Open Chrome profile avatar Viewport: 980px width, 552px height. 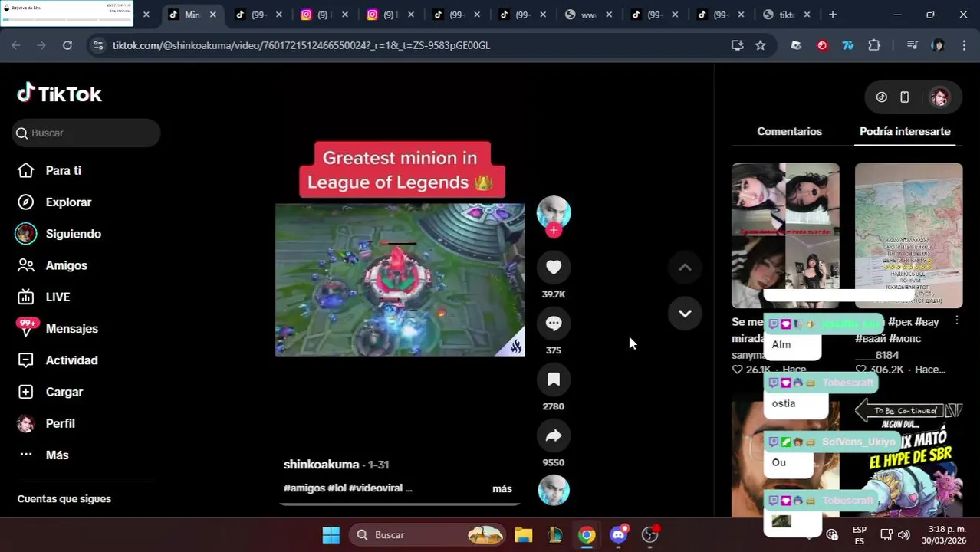pos(938,45)
